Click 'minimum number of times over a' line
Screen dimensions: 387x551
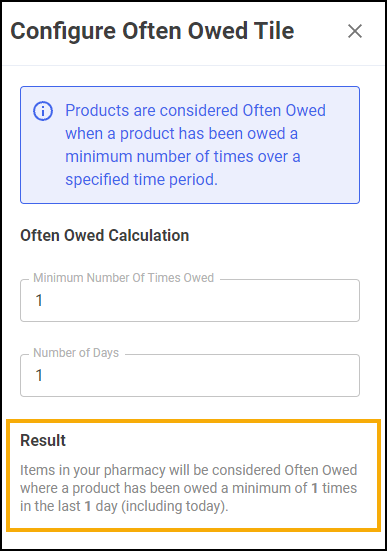pos(183,156)
